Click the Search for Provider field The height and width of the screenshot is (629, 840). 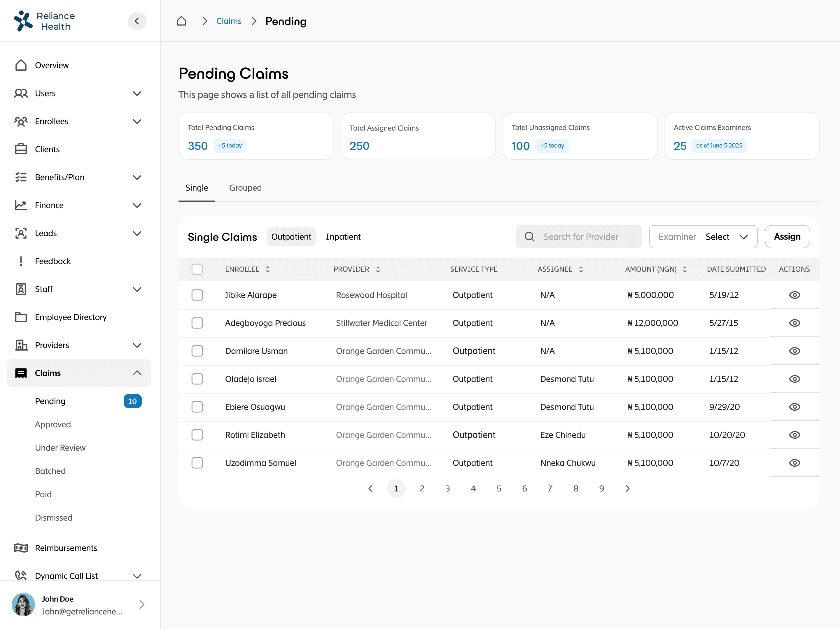point(581,237)
